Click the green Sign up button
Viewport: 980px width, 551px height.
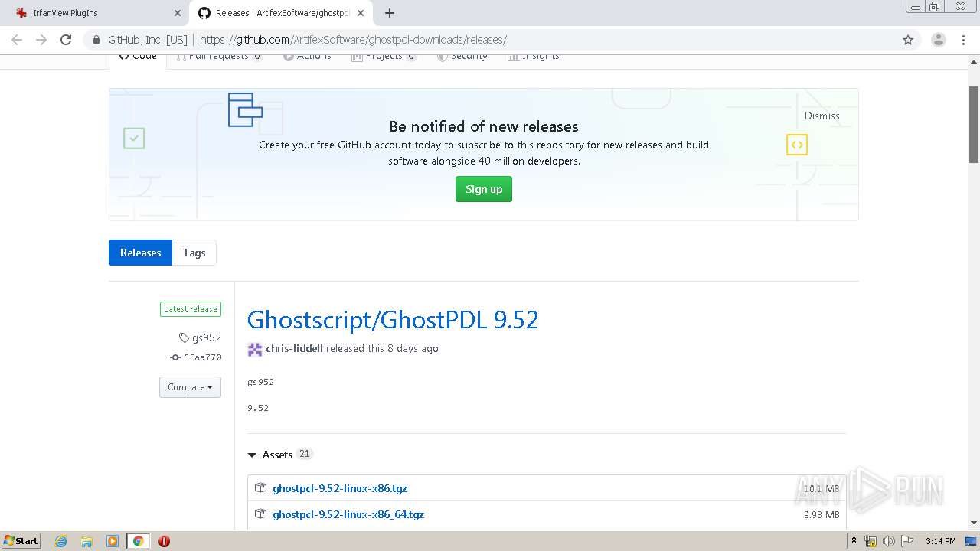click(484, 189)
